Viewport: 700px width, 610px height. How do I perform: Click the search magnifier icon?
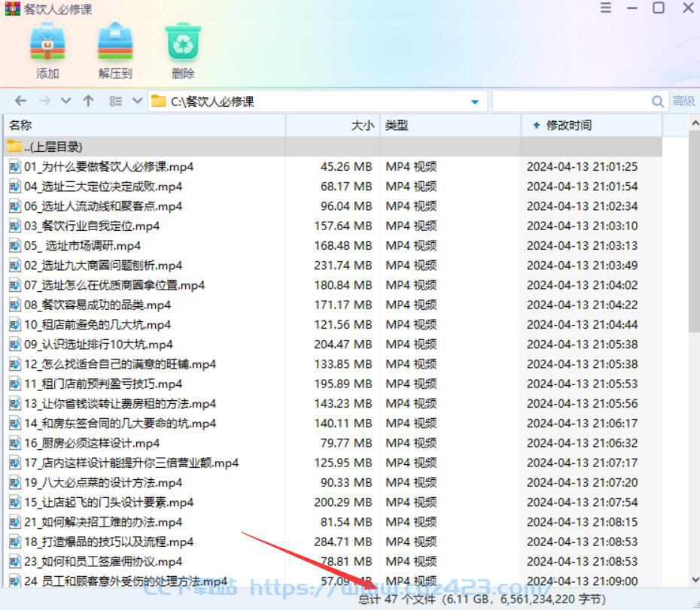tap(658, 102)
